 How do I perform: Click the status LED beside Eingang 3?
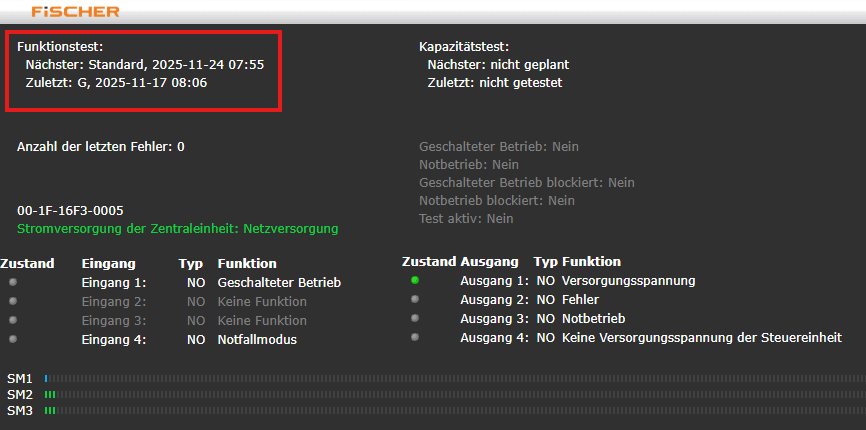(x=13, y=320)
